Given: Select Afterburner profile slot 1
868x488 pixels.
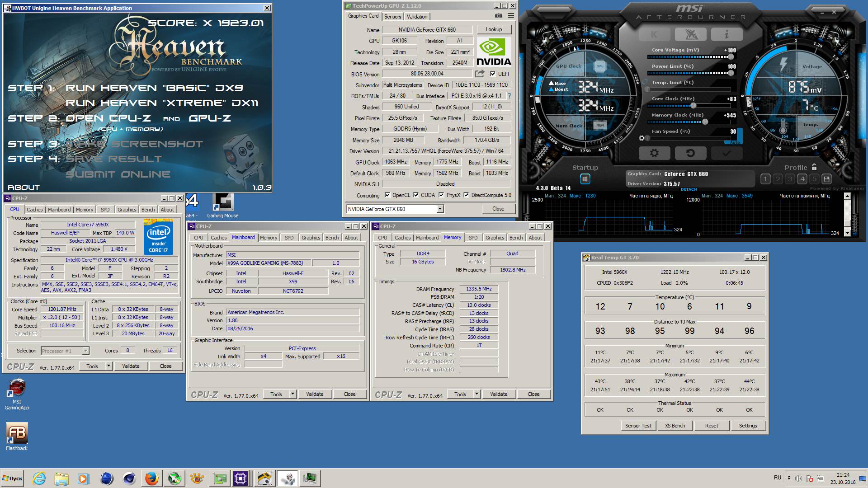Looking at the screenshot, I should [x=765, y=179].
